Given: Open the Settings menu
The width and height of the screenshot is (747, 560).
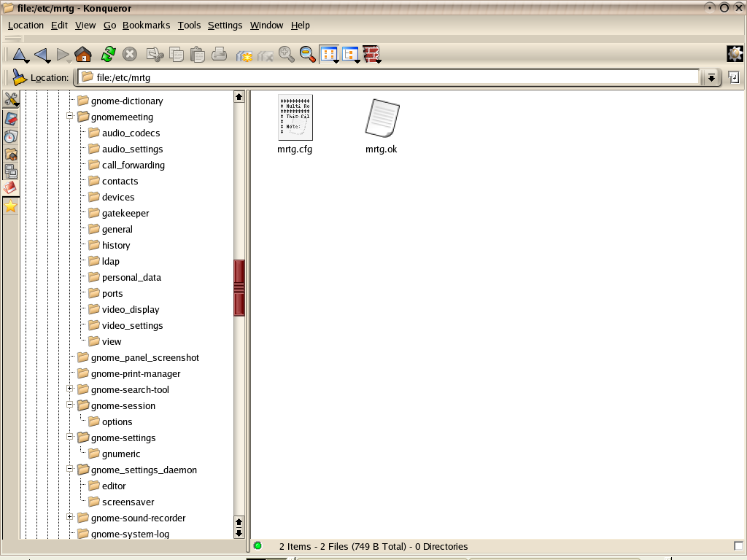Looking at the screenshot, I should (x=225, y=26).
